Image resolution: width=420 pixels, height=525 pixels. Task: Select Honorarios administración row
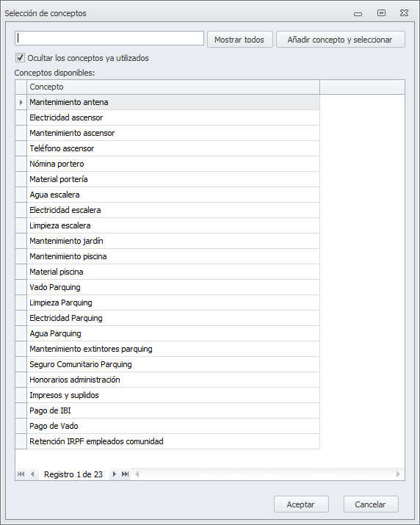[173, 380]
